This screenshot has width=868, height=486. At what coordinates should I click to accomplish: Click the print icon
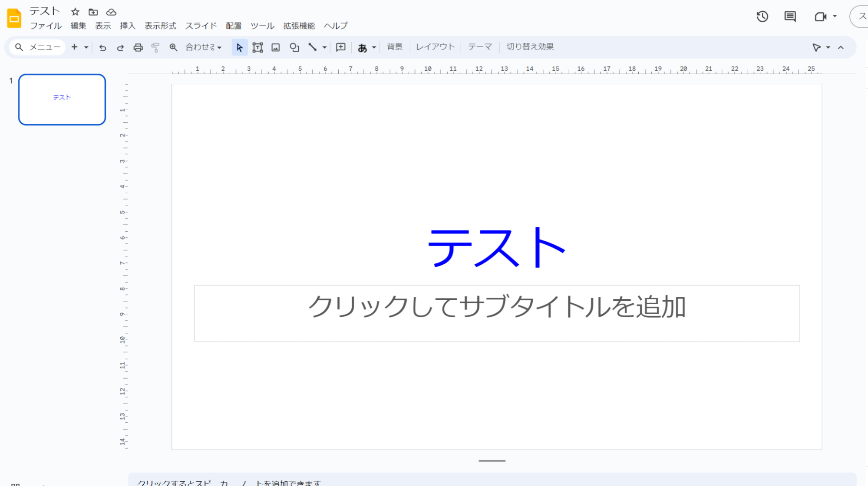(x=138, y=47)
